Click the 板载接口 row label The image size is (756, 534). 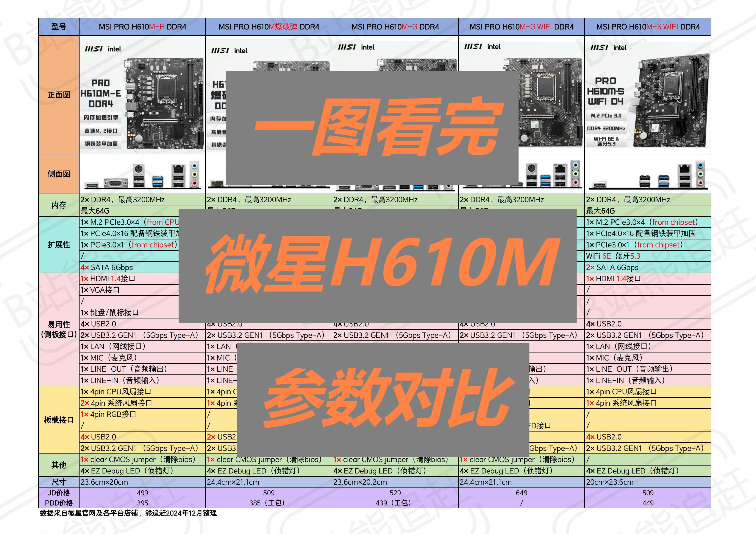click(x=59, y=420)
